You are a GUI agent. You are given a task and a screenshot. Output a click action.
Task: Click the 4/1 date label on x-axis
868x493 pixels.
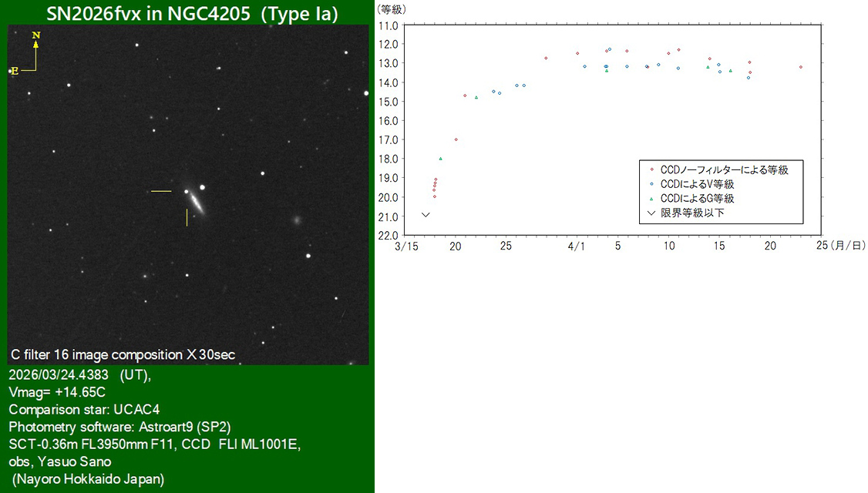pos(576,246)
